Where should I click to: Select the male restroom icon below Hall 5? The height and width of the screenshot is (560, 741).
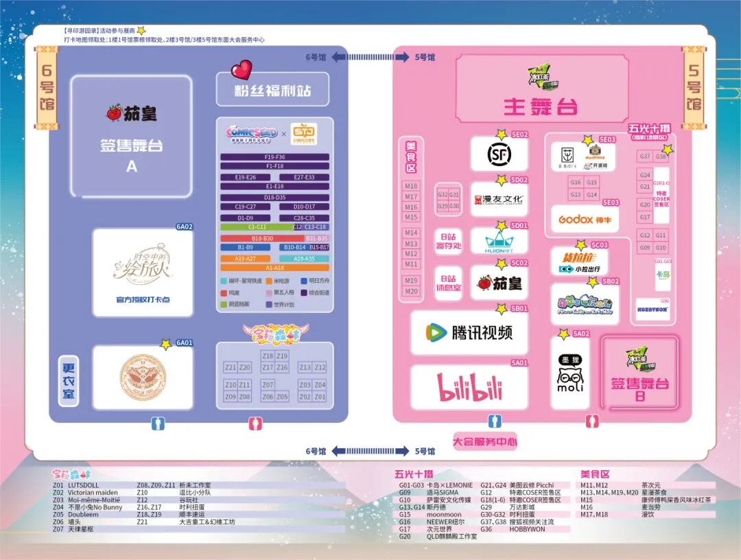click(494, 421)
